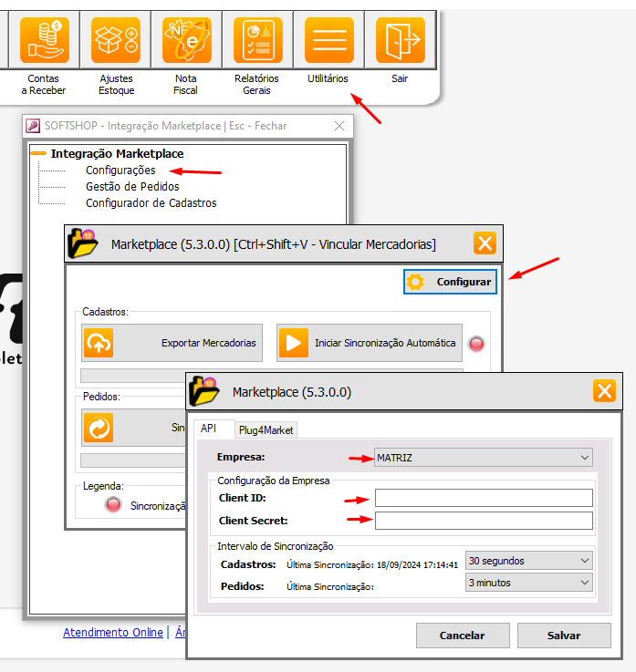This screenshot has height=672, width=636.
Task: Start automatic sync with the play icon
Action: point(294,344)
